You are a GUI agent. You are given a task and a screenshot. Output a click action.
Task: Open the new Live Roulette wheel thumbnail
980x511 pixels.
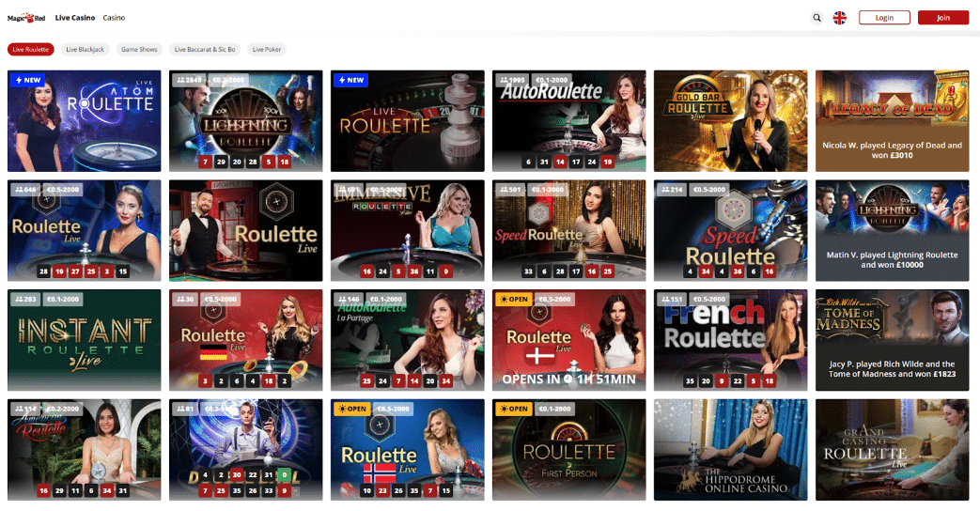tap(408, 120)
